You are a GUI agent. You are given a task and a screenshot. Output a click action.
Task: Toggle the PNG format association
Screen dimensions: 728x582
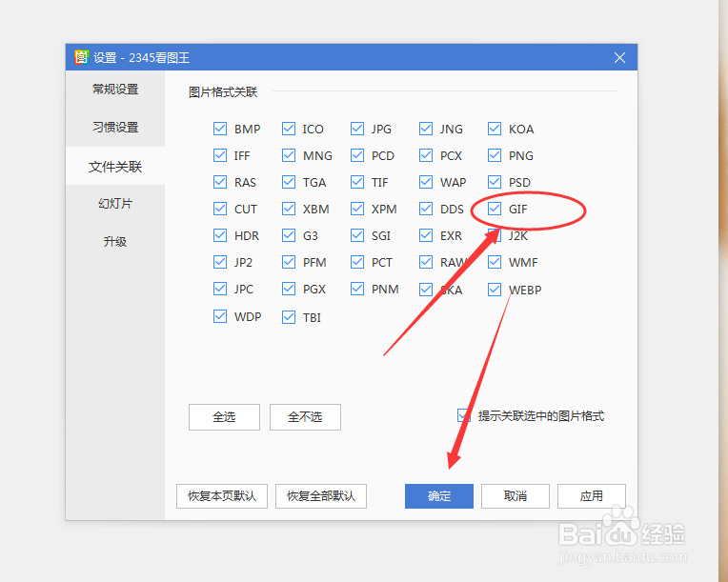click(x=495, y=155)
